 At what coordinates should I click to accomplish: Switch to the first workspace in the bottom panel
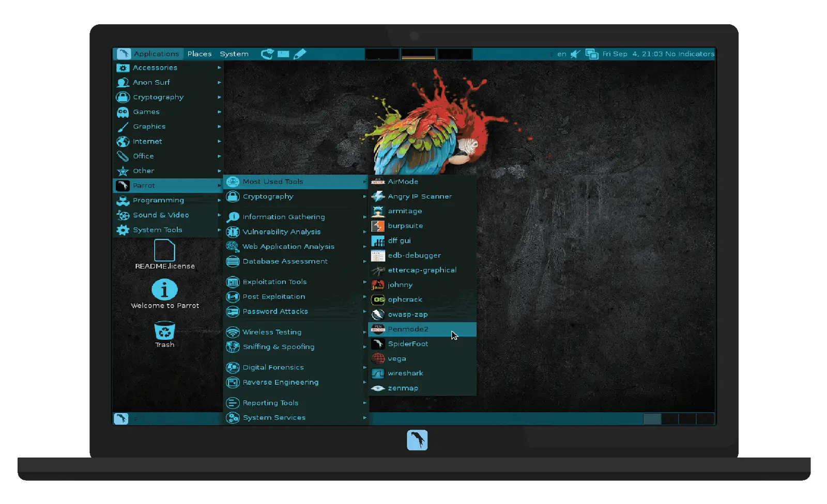point(652,419)
